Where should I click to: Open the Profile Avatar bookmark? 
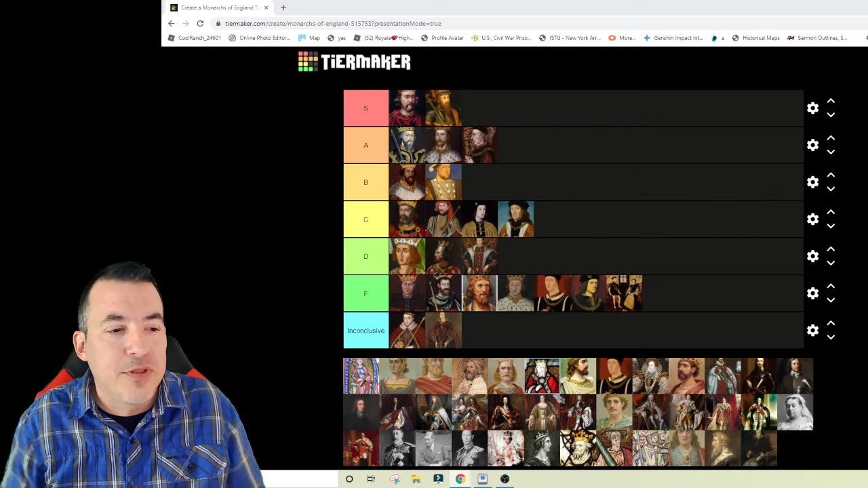tap(442, 38)
